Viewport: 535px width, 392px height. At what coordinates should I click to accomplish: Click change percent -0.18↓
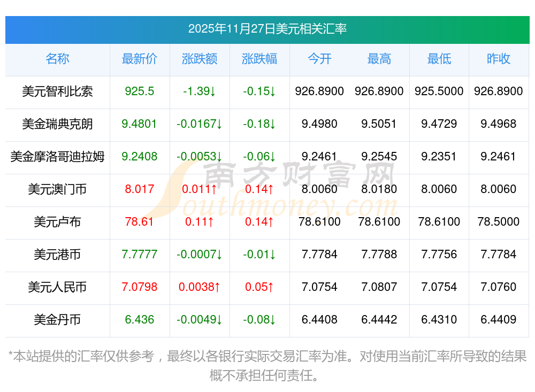click(x=259, y=124)
